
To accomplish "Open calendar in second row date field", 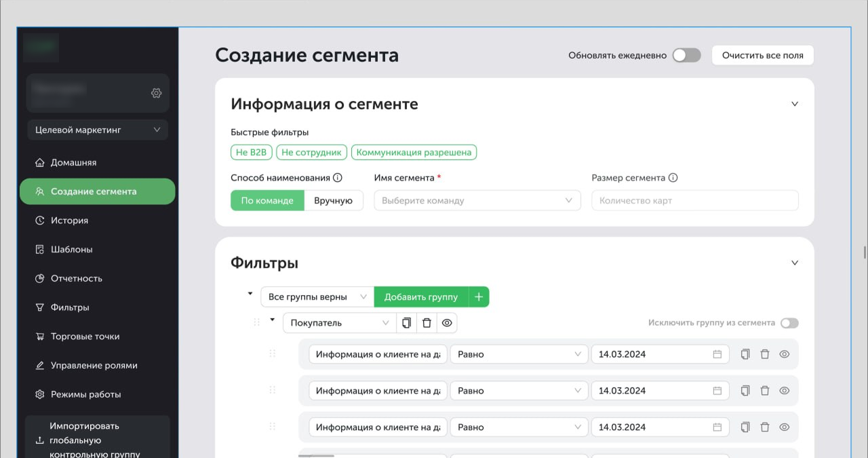I will pyautogui.click(x=717, y=391).
